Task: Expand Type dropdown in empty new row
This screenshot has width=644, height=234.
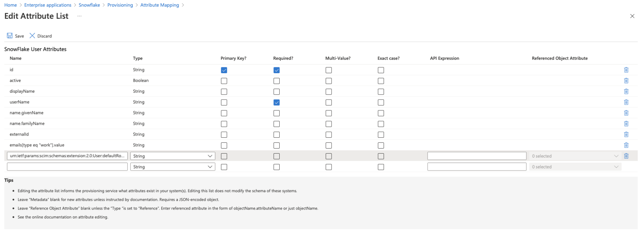Action: [x=172, y=167]
